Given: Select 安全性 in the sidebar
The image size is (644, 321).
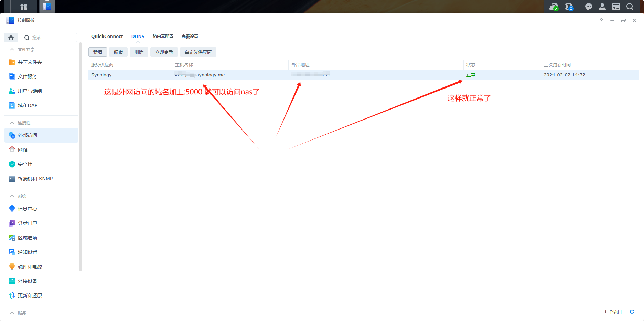Looking at the screenshot, I should tap(25, 164).
